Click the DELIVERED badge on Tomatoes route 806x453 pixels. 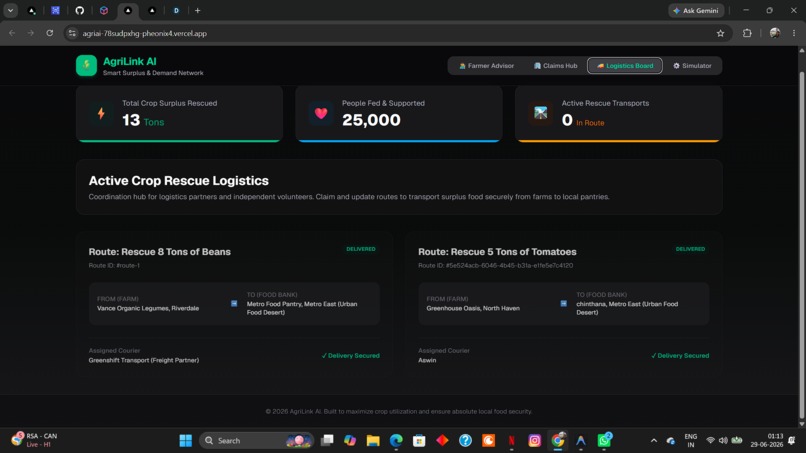coord(690,249)
